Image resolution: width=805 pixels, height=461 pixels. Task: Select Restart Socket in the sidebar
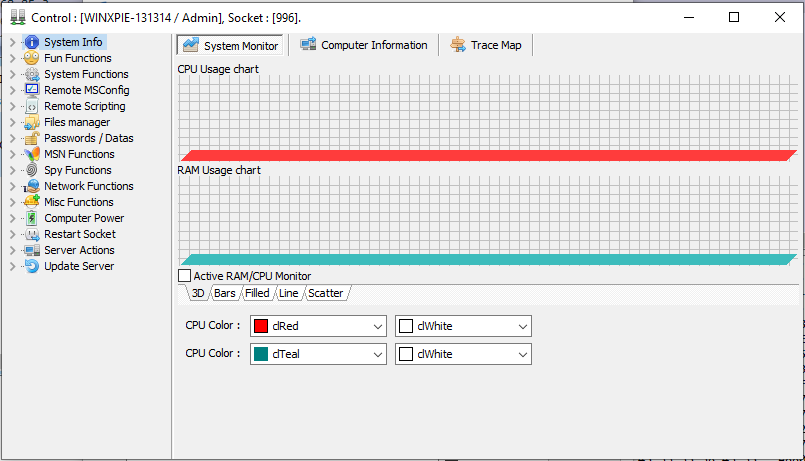79,234
